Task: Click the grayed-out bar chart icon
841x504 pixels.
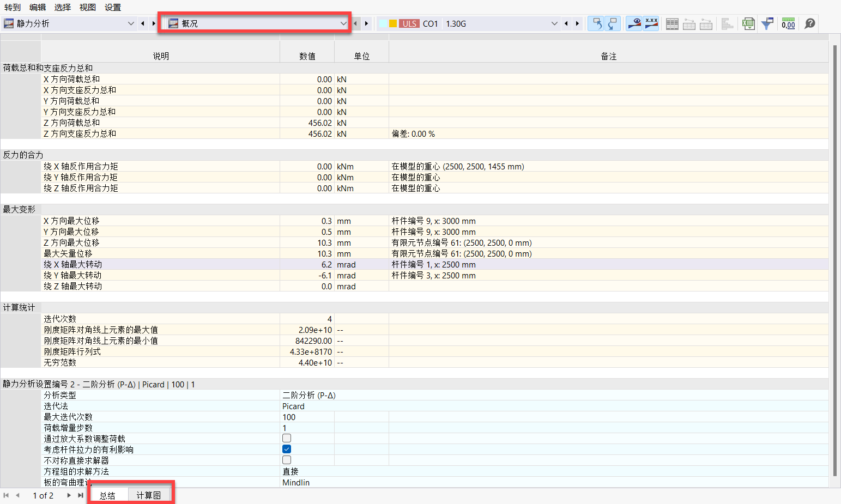Action: 727,24
